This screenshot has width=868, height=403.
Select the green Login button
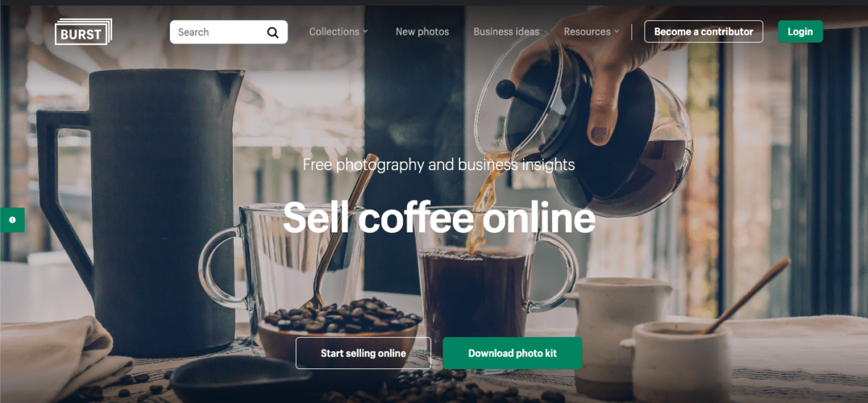(800, 32)
